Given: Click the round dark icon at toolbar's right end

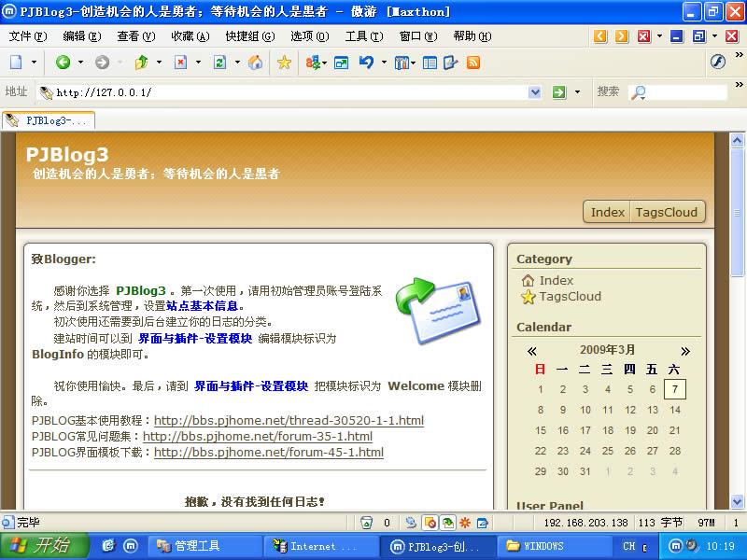Looking at the screenshot, I should tap(718, 62).
